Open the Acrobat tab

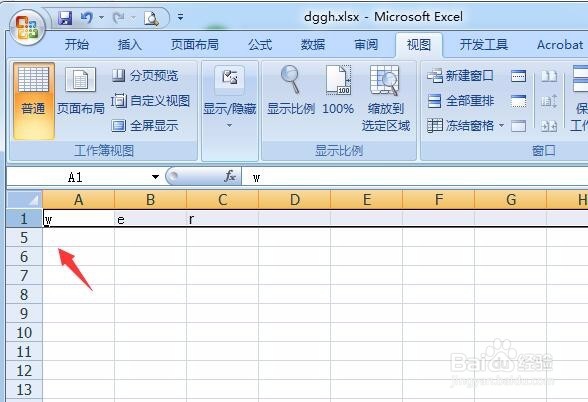[x=560, y=45]
